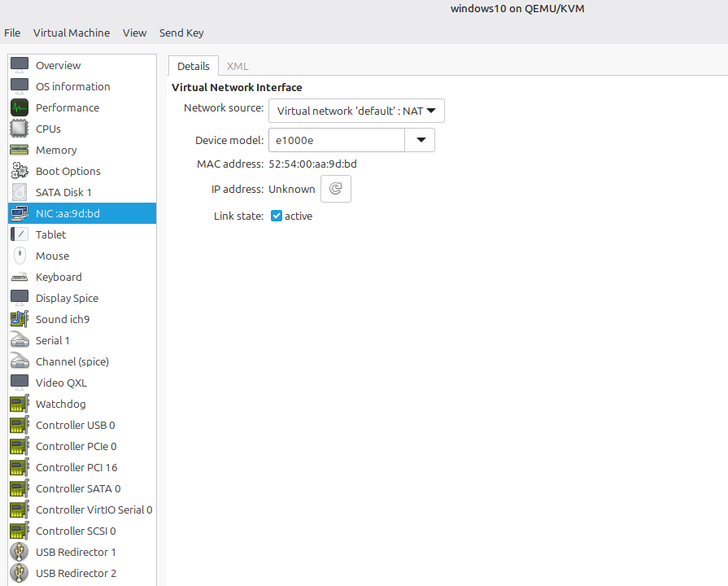Select the SATA Disk 1 icon
The height and width of the screenshot is (586, 728).
19,191
